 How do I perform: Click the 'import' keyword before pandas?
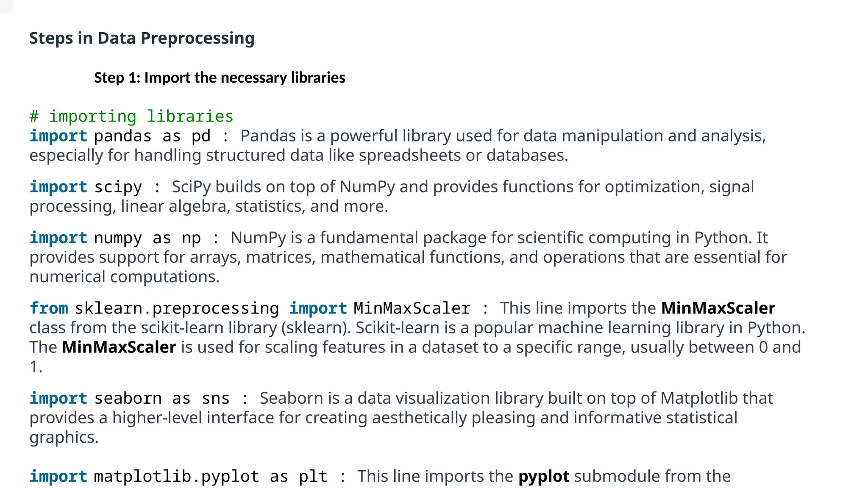tap(58, 136)
